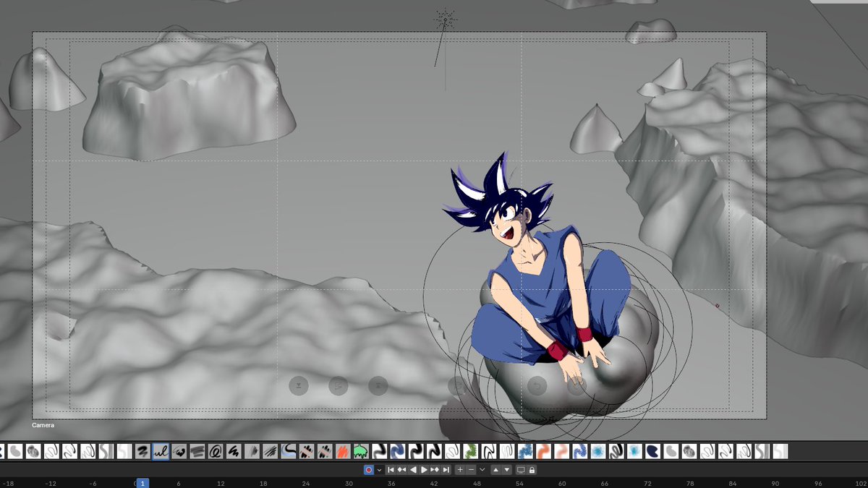Click the minus button in timeline controls

[x=472, y=470]
